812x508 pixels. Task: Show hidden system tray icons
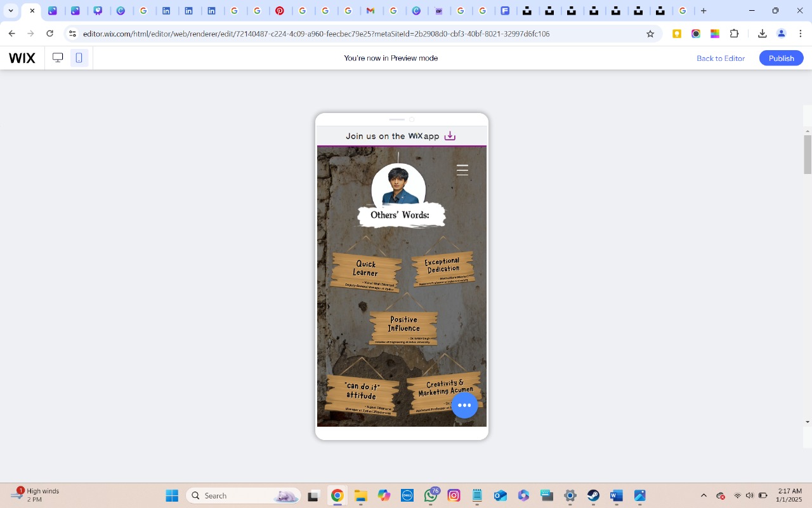704,495
